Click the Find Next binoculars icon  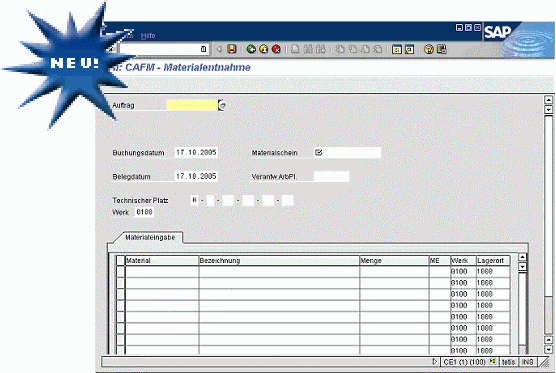pos(321,49)
